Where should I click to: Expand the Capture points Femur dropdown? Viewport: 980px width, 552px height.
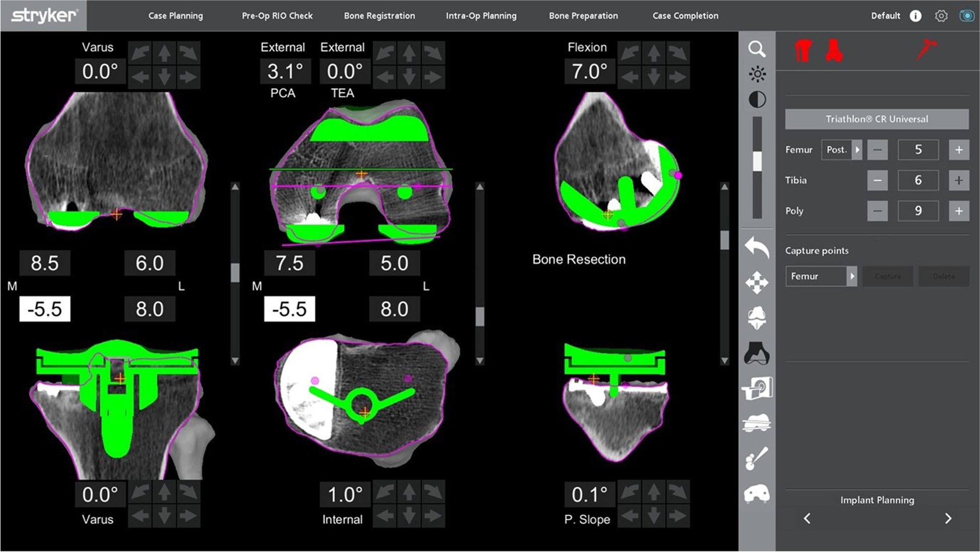(852, 276)
